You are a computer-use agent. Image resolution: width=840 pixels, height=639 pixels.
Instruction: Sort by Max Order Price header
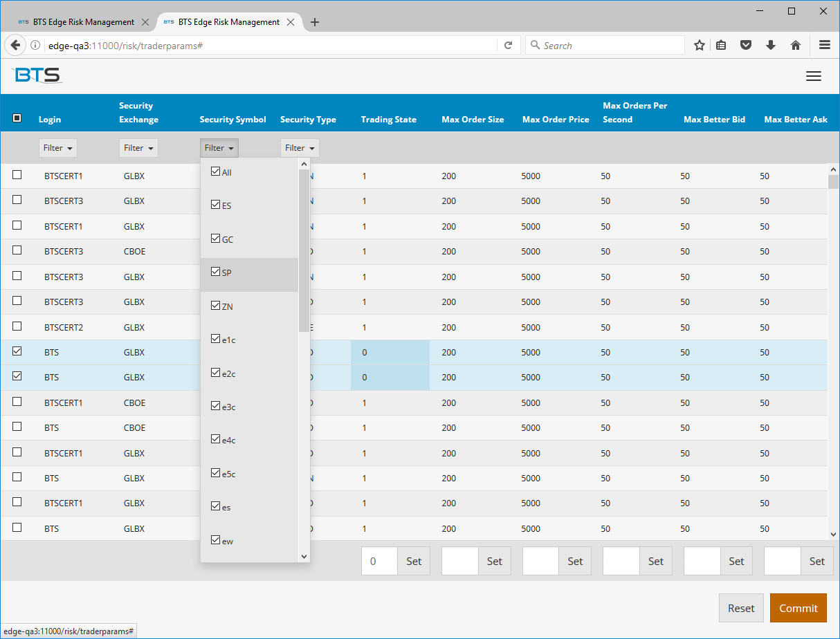pos(556,120)
